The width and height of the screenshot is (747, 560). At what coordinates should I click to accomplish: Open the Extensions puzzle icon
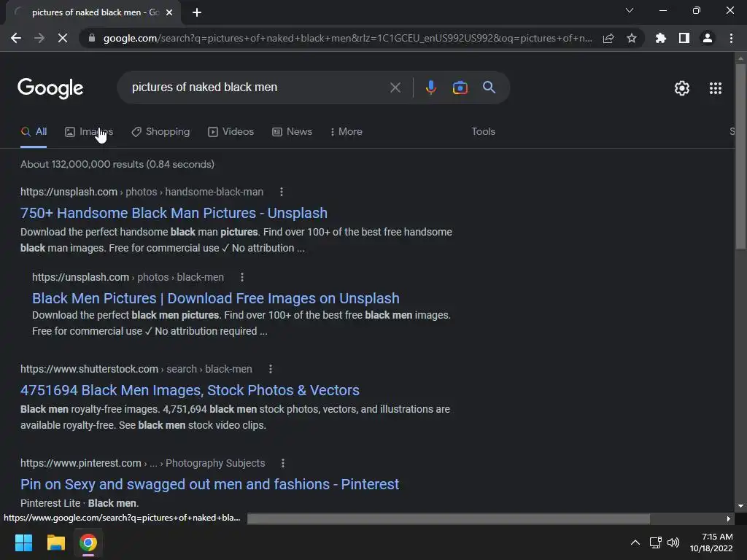pos(660,38)
